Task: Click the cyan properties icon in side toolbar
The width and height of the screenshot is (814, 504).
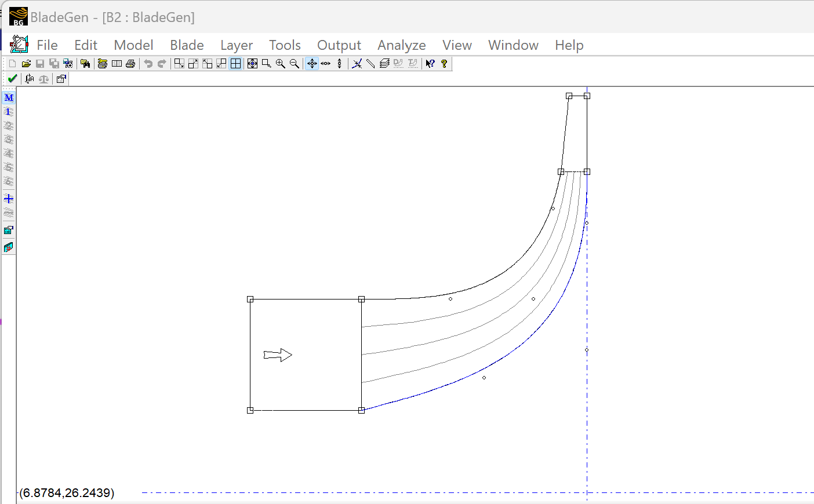Action: 9,230
